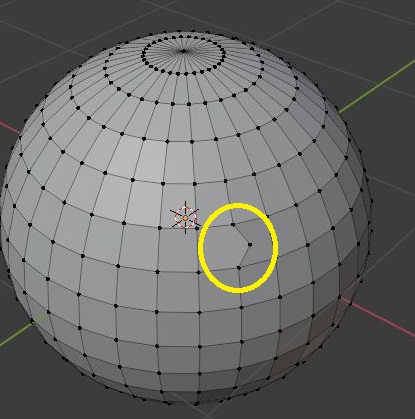Select vertex at upper end of bent edge
This screenshot has width=415, height=419.
[x=233, y=225]
